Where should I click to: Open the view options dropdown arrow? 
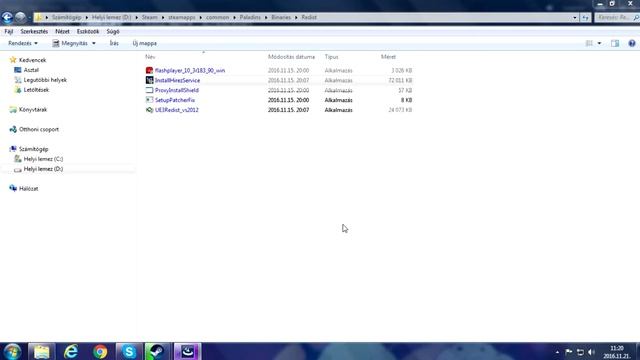tap(599, 43)
